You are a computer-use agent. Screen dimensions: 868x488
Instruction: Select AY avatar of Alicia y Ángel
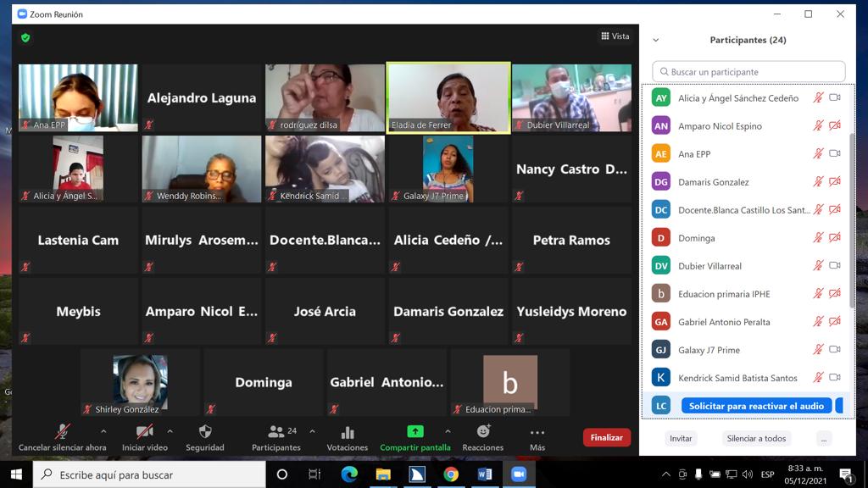(661, 98)
